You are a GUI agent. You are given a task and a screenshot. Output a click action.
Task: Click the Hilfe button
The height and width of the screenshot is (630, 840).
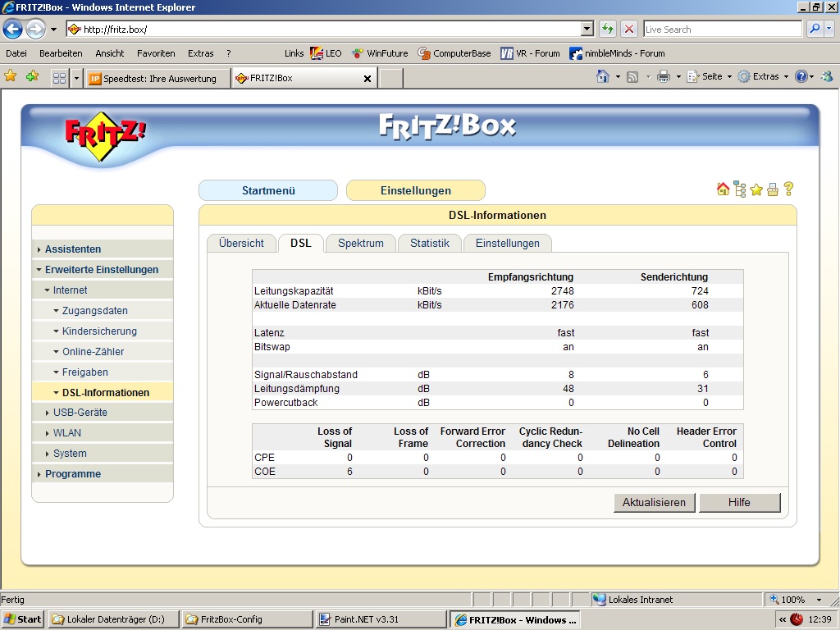[739, 503]
